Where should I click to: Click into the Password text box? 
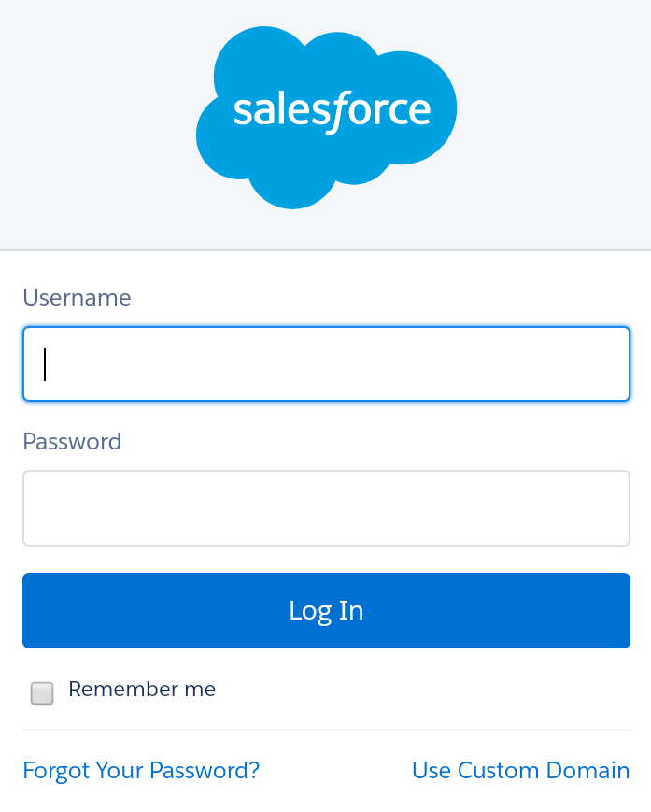pyautogui.click(x=326, y=508)
